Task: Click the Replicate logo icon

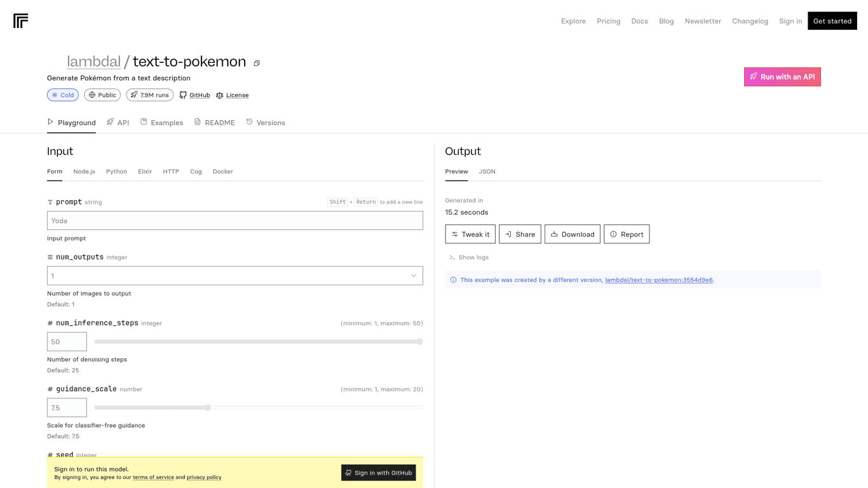Action: click(x=20, y=21)
